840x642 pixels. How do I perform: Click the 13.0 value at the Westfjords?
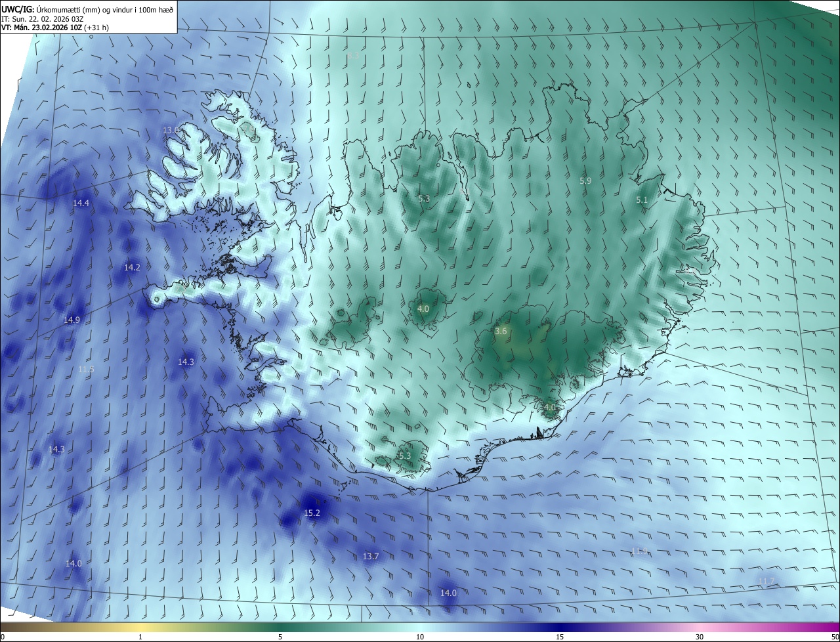(171, 131)
